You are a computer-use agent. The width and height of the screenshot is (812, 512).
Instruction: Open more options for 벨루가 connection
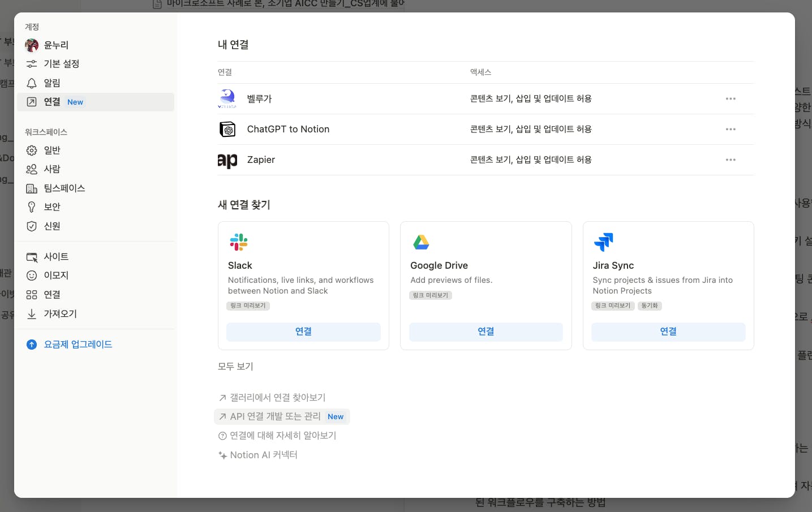point(731,98)
